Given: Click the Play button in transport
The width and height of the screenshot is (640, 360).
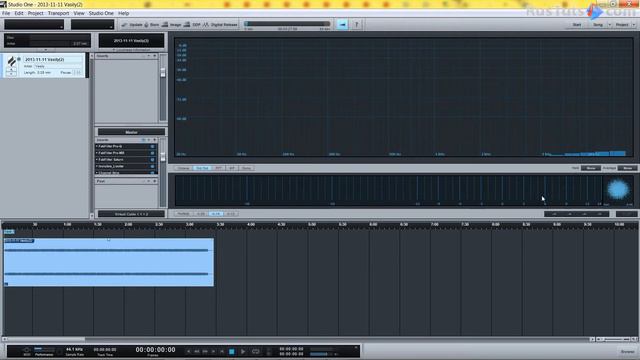Looking at the screenshot, I should 243,351.
